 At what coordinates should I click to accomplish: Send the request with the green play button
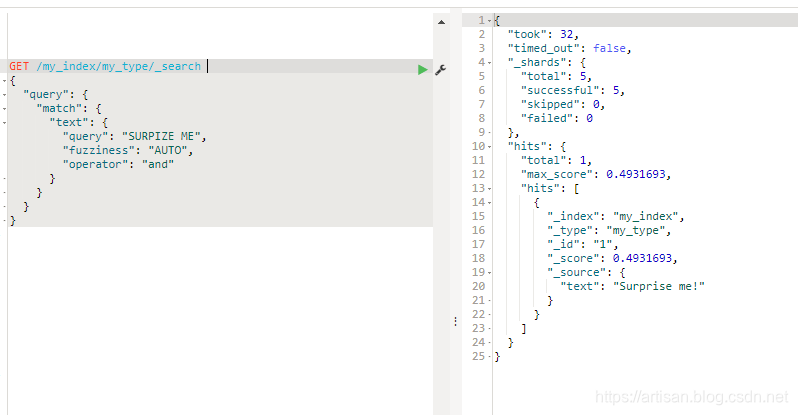pyautogui.click(x=422, y=69)
